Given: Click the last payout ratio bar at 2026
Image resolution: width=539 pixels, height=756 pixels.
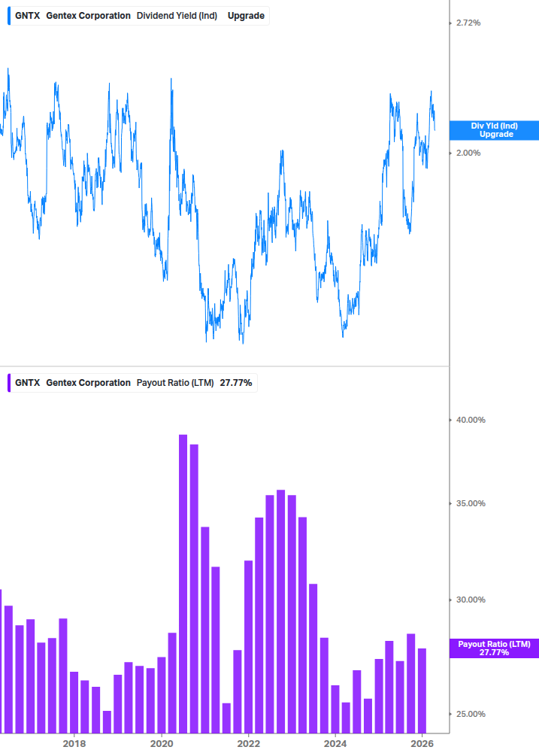Looking at the screenshot, I should pos(422,691).
